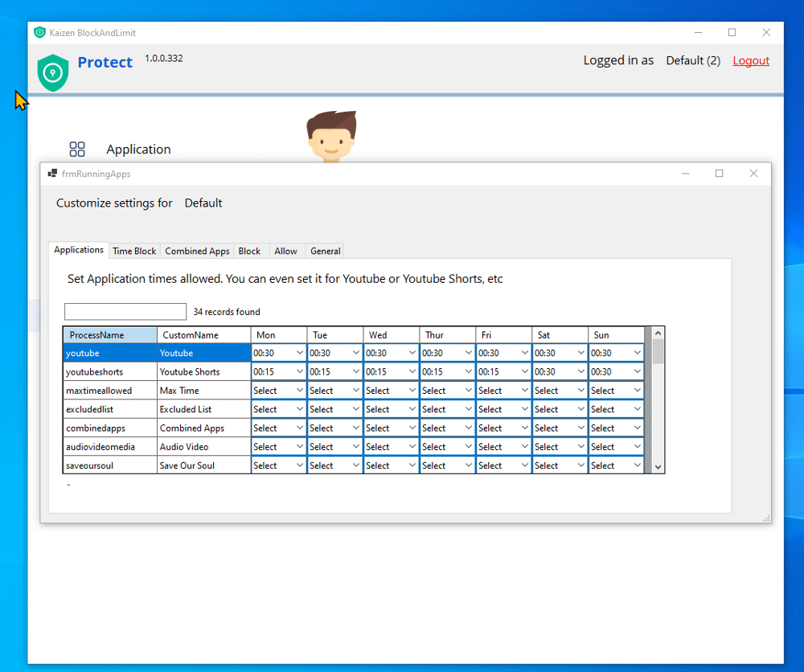Click the Application grid icon

coord(77,150)
